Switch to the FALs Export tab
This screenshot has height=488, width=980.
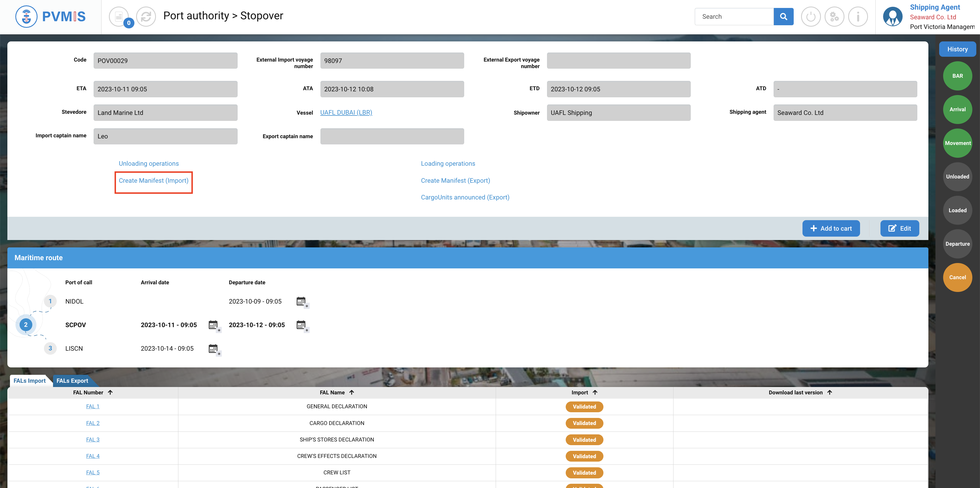[72, 381]
